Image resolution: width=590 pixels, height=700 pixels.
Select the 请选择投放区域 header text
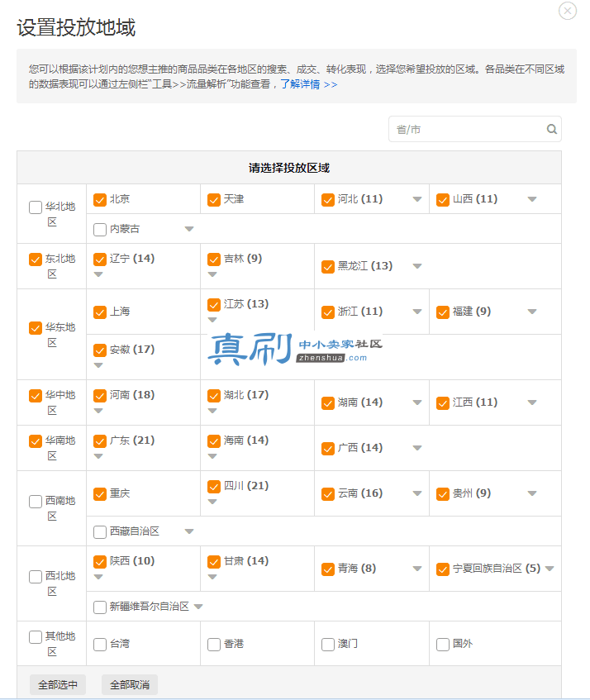point(289,168)
